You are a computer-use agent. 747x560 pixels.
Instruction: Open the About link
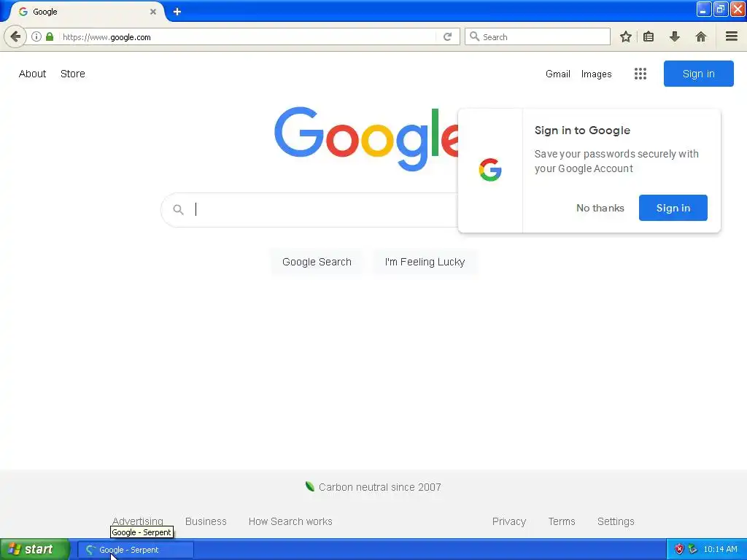pyautogui.click(x=32, y=74)
